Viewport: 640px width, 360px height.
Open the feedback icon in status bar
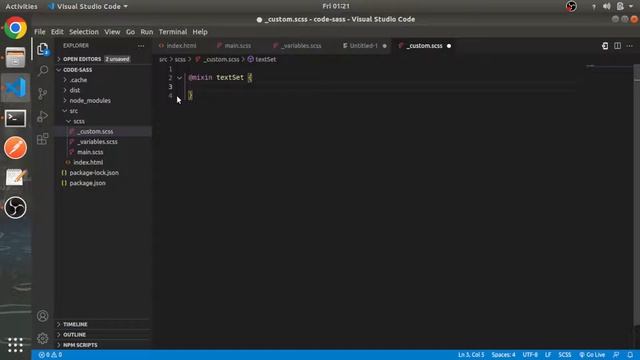click(616, 355)
